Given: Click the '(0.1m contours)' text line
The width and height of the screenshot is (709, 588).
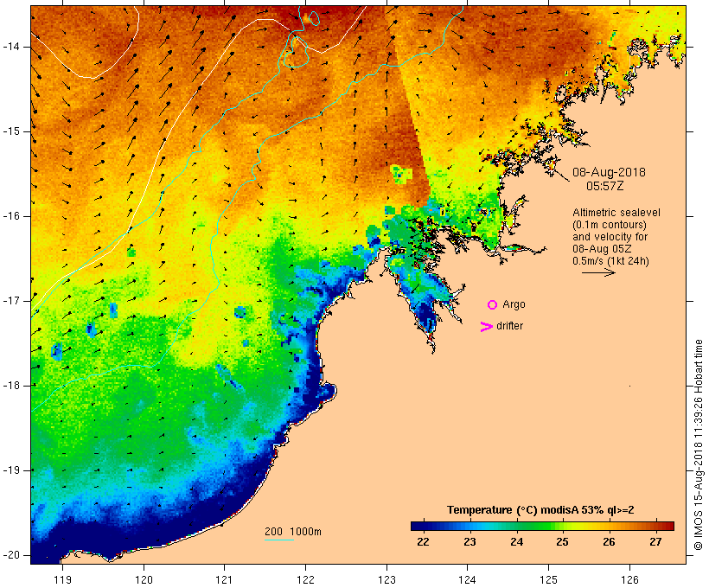Looking at the screenshot, I should click(x=610, y=225).
